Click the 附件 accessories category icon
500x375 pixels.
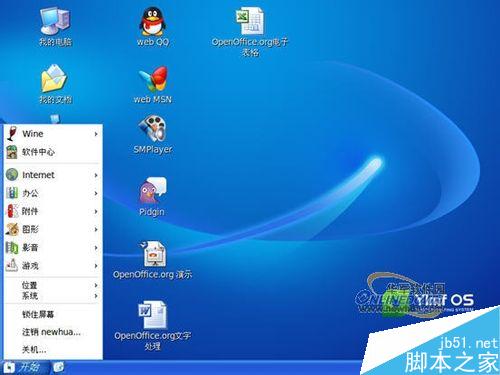pyautogui.click(x=12, y=211)
